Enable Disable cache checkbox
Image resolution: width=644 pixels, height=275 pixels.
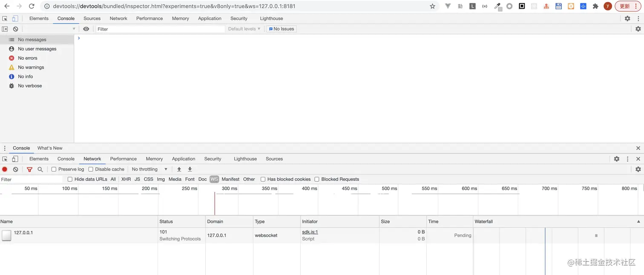90,169
